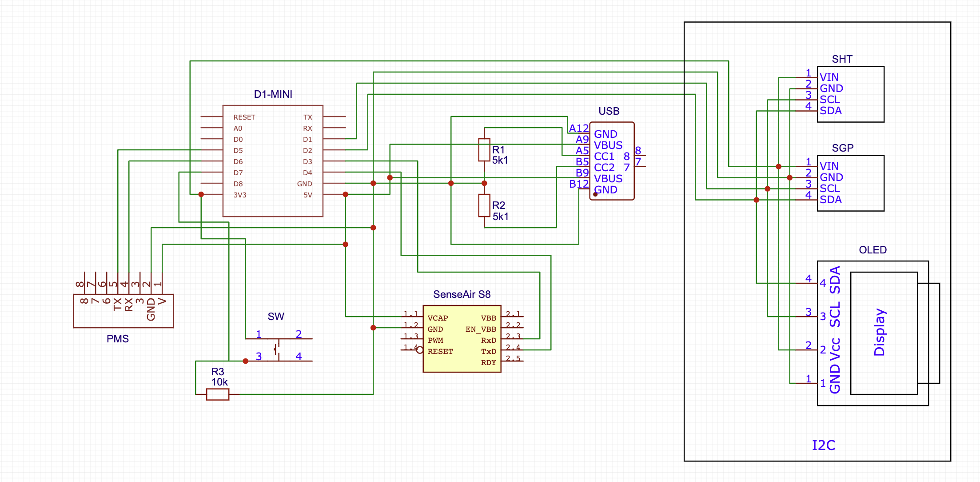Select the D1-MINI component body
Image resolution: width=980 pixels, height=482 pixels.
pos(272,161)
